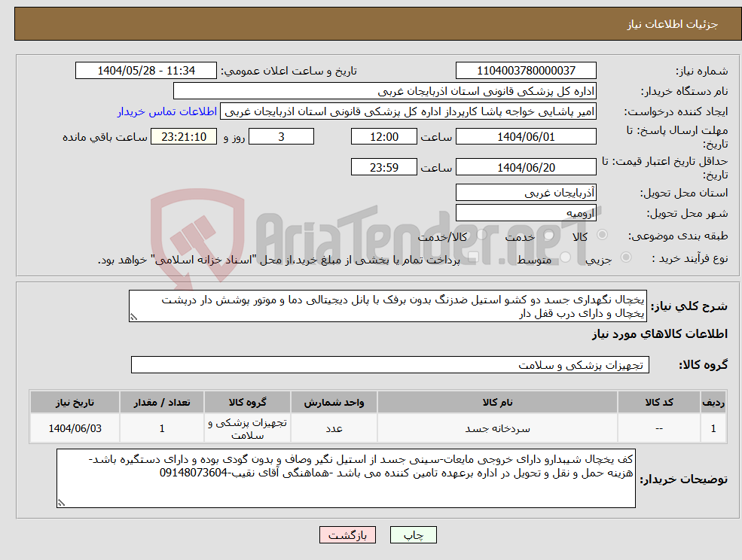
Task: Click the goods group field تجهیزات پزشکی و سلامت
Action: point(390,364)
